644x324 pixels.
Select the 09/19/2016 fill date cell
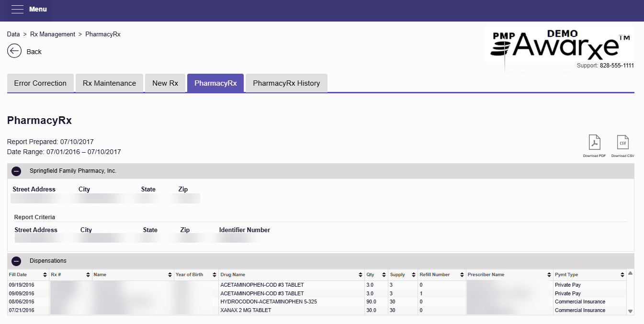[22, 285]
